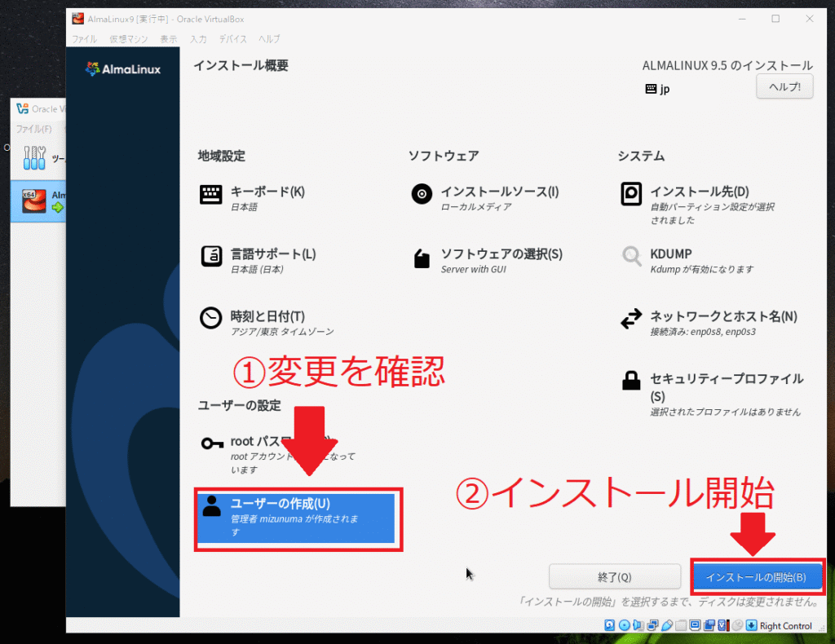Open the キーボード(K) keyboard icon
Image resolution: width=835 pixels, height=644 pixels.
(211, 194)
